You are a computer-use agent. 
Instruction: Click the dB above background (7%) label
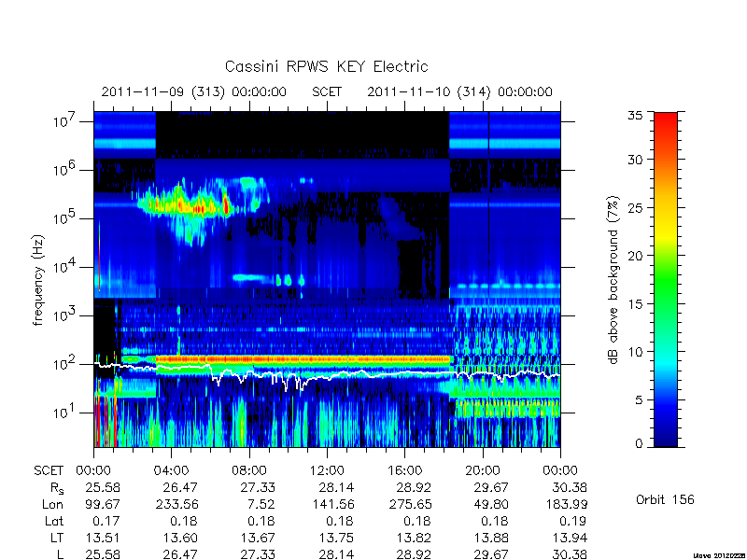613,280
